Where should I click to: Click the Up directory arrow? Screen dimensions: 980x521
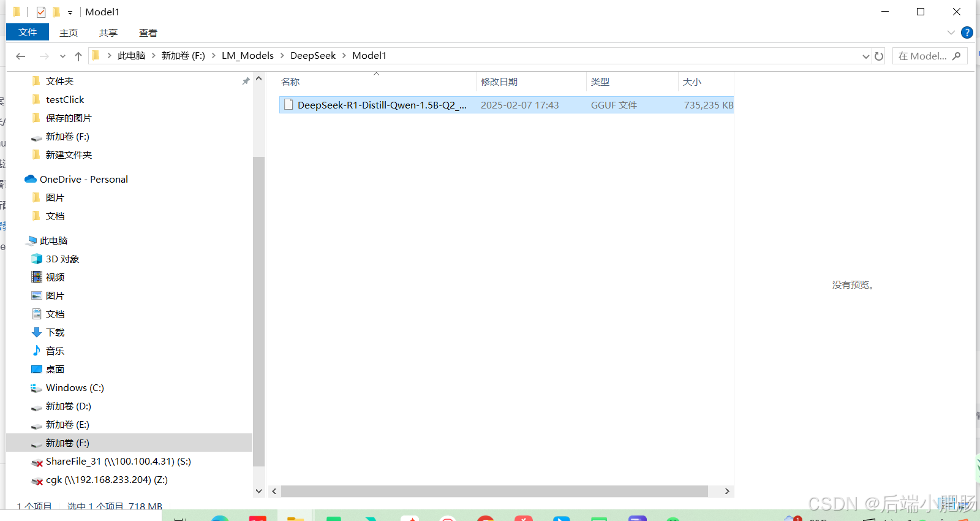click(x=78, y=56)
